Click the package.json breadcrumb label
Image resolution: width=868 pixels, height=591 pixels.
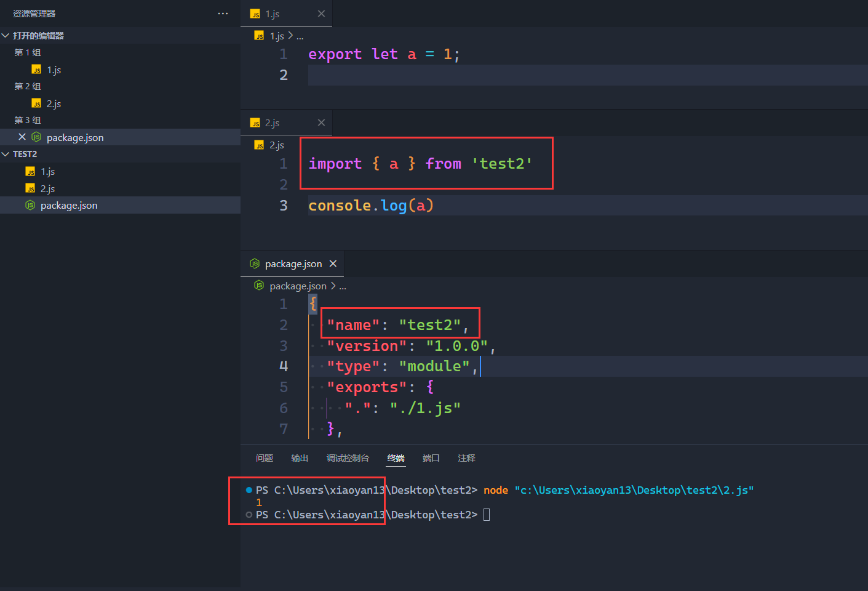point(298,286)
